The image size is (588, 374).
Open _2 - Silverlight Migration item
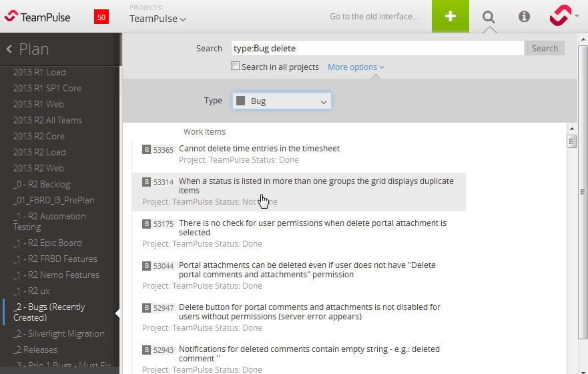tap(59, 333)
